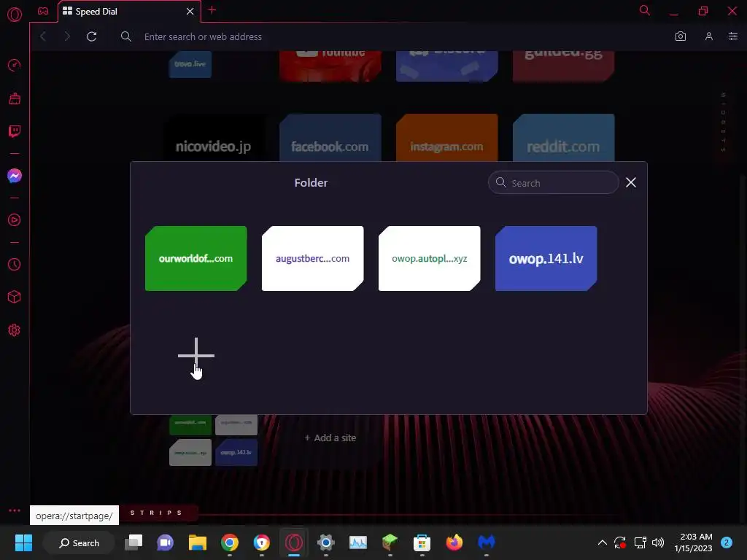Image resolution: width=747 pixels, height=560 pixels.
Task: Select the Speed Dial tab
Action: point(128,12)
